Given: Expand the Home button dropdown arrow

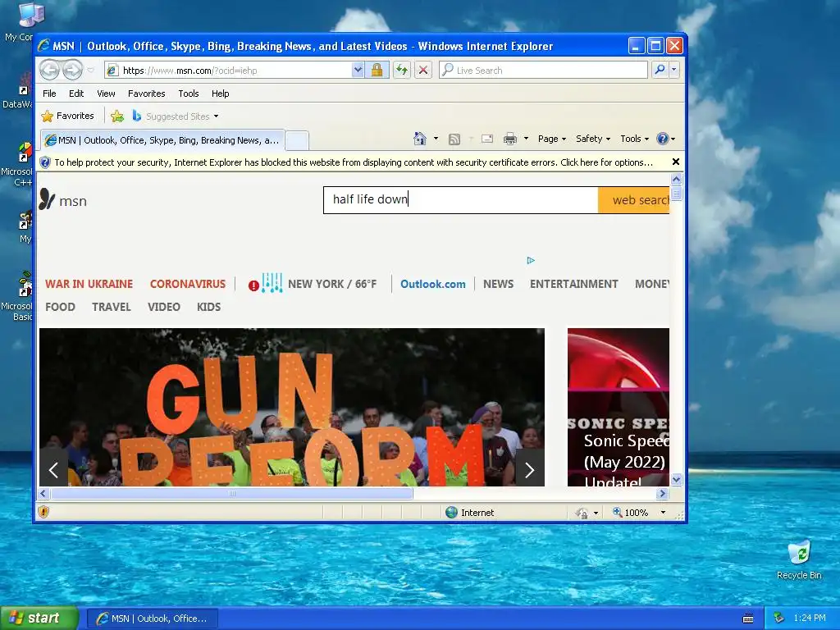Looking at the screenshot, I should coord(436,139).
